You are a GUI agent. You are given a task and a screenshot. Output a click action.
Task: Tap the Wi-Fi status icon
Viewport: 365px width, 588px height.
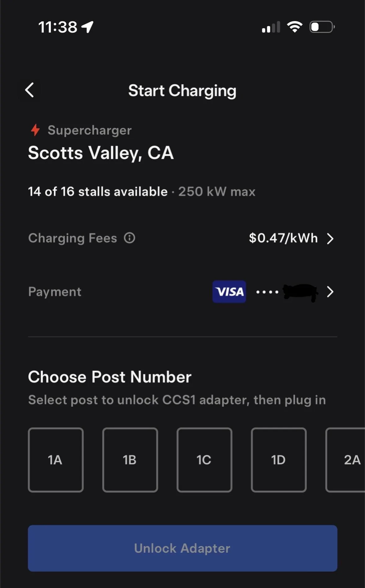click(295, 27)
